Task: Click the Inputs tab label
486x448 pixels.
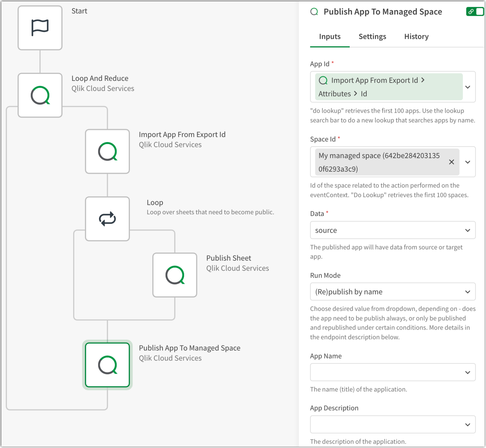Action: (330, 36)
